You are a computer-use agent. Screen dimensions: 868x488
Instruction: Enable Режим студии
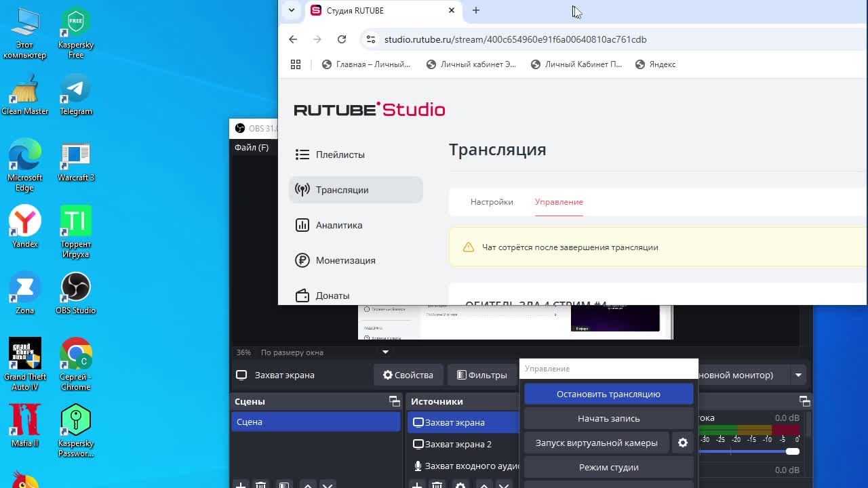(x=608, y=467)
